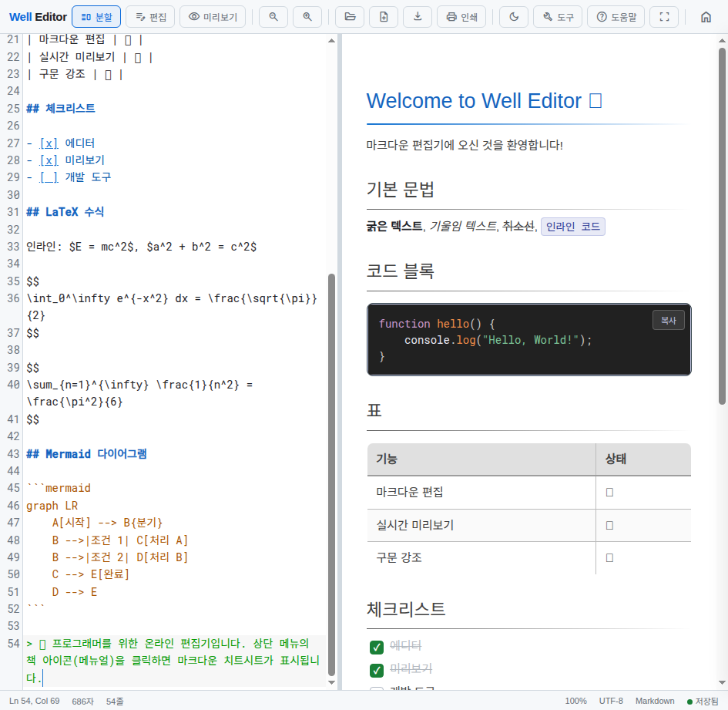
Task: Click the '## LaTeX 수식' heading line
Action: tap(65, 212)
